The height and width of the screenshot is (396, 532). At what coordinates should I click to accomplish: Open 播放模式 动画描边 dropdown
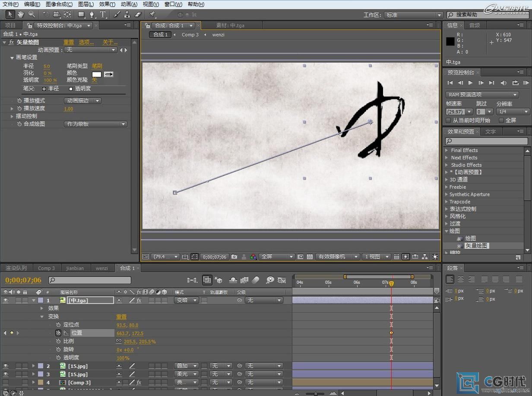[83, 101]
